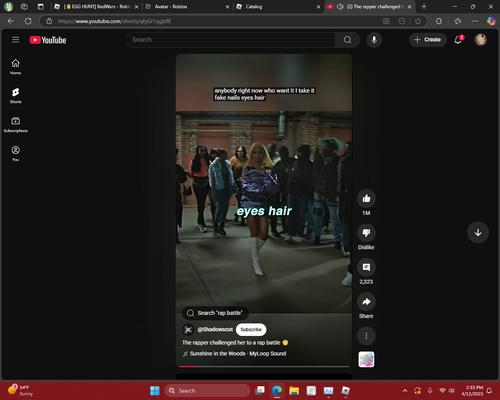Viewport: 500px width, 400px height.
Task: Click the taskbar Search box
Action: click(x=207, y=391)
